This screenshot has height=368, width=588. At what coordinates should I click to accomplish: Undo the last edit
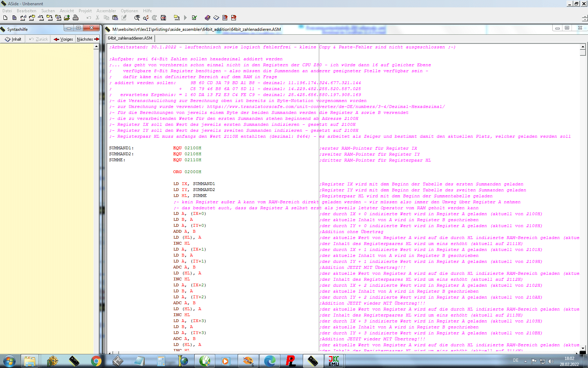89,18
